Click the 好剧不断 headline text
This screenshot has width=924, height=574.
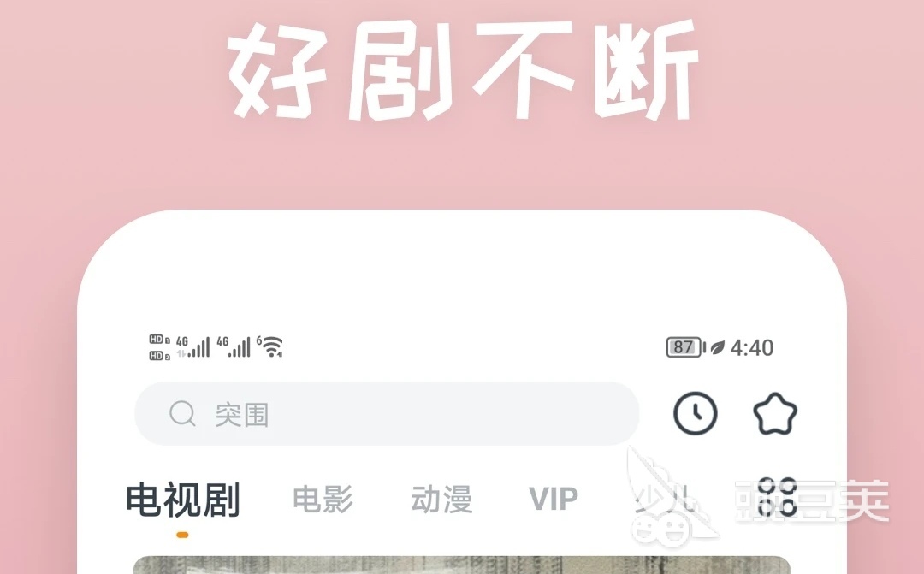click(463, 69)
